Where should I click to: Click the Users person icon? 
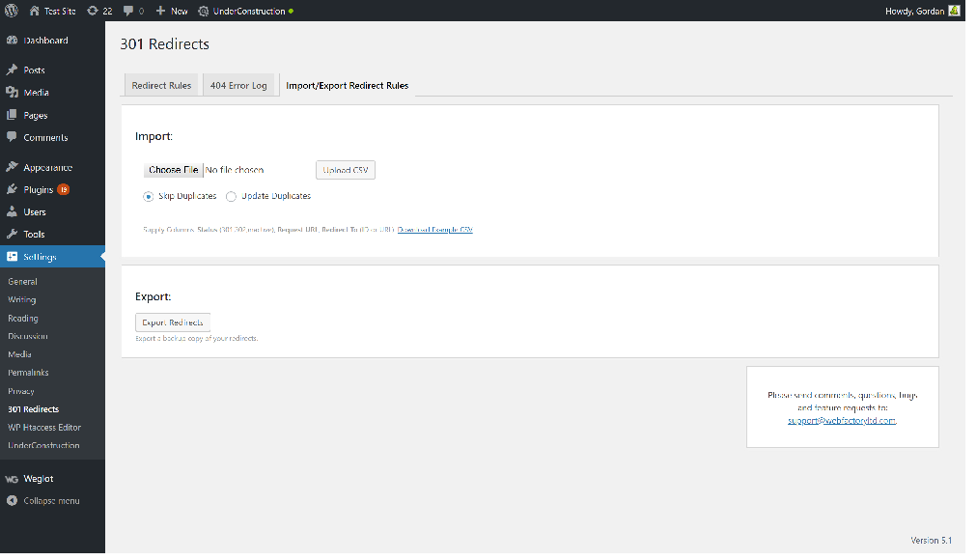pos(12,211)
